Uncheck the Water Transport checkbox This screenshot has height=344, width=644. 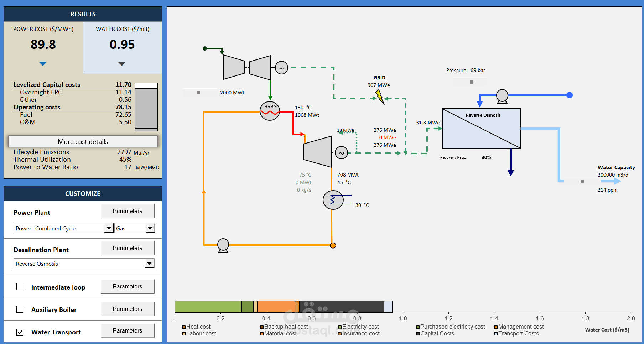coord(20,332)
